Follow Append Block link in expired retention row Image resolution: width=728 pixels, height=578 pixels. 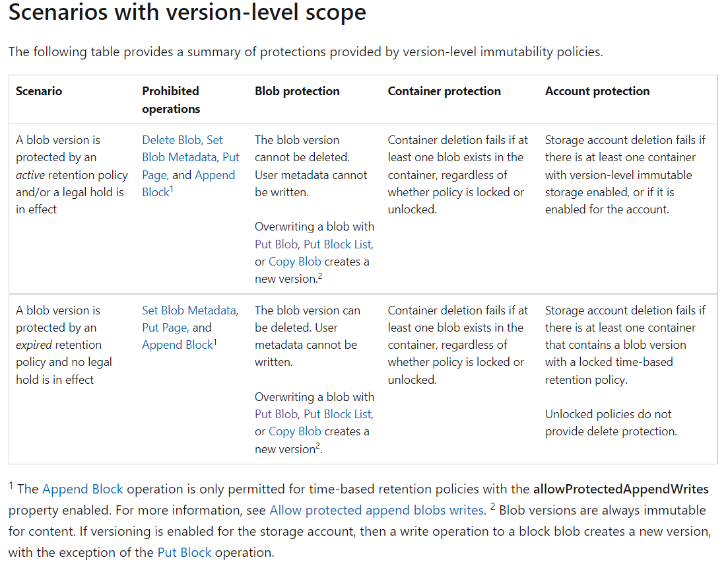click(177, 345)
